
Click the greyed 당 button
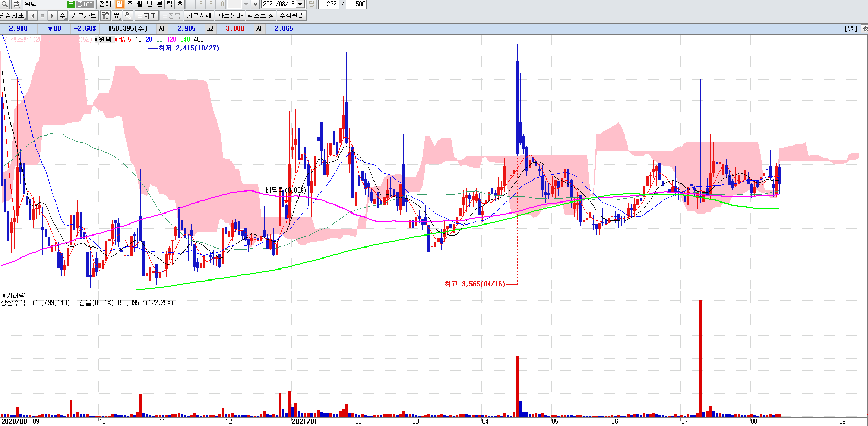tap(311, 4)
